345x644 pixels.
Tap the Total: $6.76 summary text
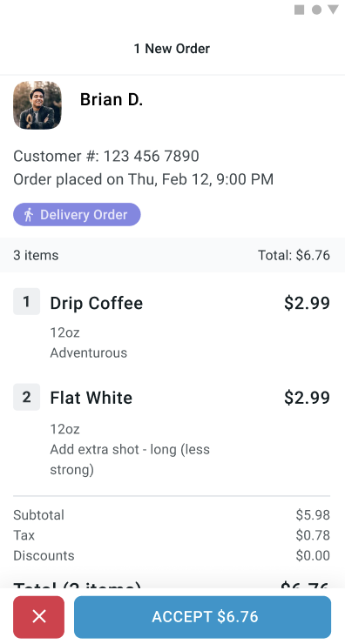coord(294,255)
